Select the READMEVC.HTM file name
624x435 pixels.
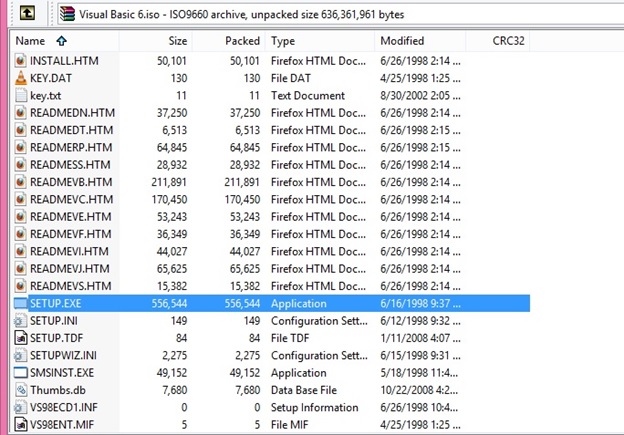(72, 199)
